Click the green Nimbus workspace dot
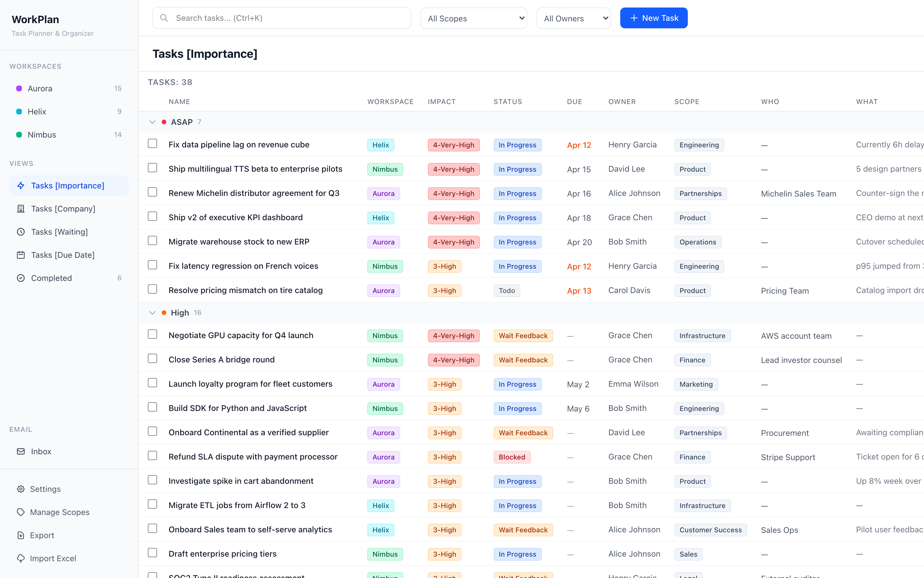The width and height of the screenshot is (924, 578). tap(19, 135)
